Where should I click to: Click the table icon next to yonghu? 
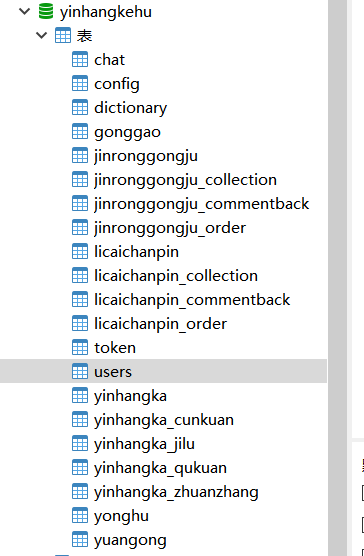[x=80, y=516]
